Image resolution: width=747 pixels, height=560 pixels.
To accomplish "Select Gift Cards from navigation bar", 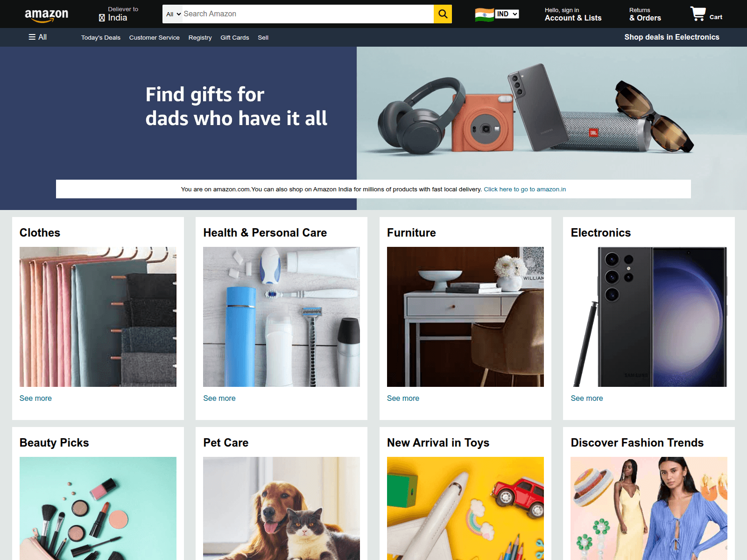I will click(234, 38).
